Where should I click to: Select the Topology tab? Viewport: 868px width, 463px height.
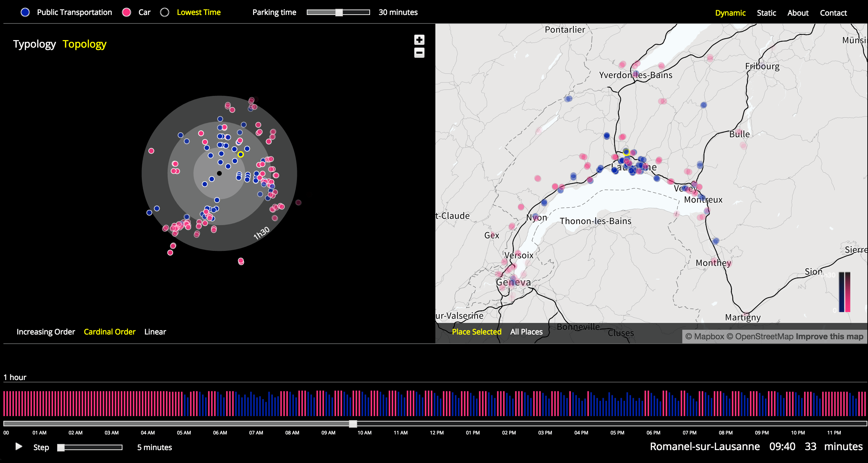84,44
